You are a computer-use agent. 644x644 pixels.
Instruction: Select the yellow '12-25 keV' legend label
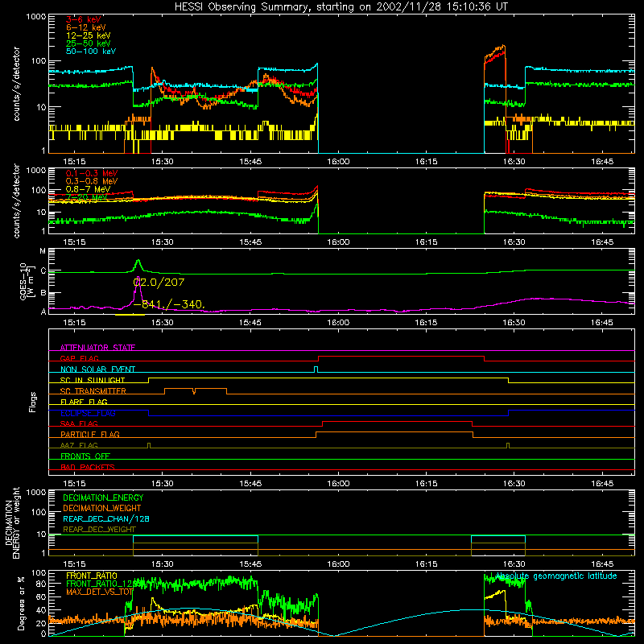[89, 35]
